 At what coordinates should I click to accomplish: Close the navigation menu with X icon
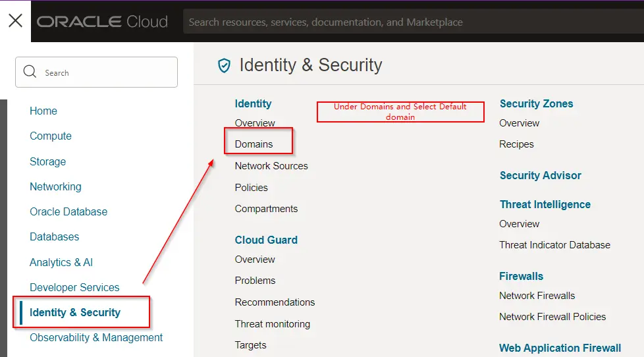coord(15,20)
